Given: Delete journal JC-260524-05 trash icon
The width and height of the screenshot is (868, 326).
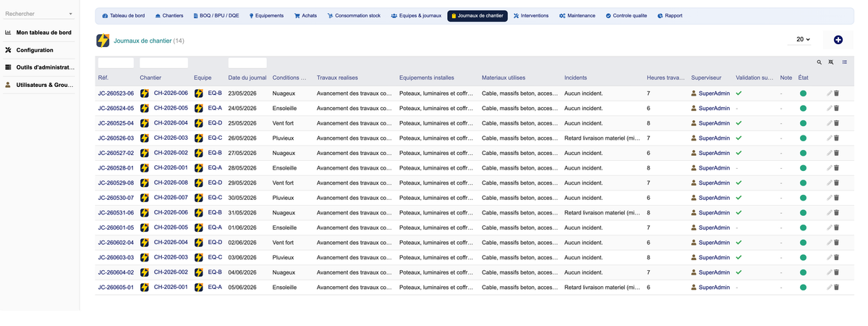Looking at the screenshot, I should pos(836,109).
